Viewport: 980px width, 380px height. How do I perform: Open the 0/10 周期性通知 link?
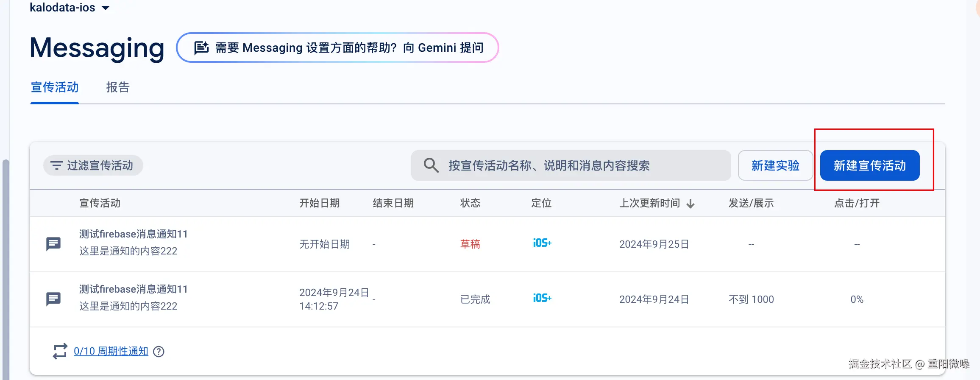[111, 351]
